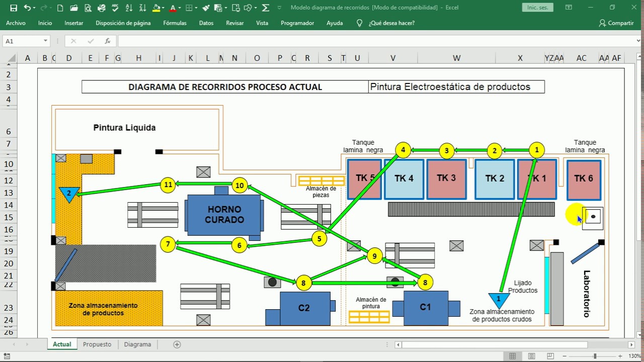Open a file with the folder icon
Viewport: 644px width, 362px height.
coord(74,8)
